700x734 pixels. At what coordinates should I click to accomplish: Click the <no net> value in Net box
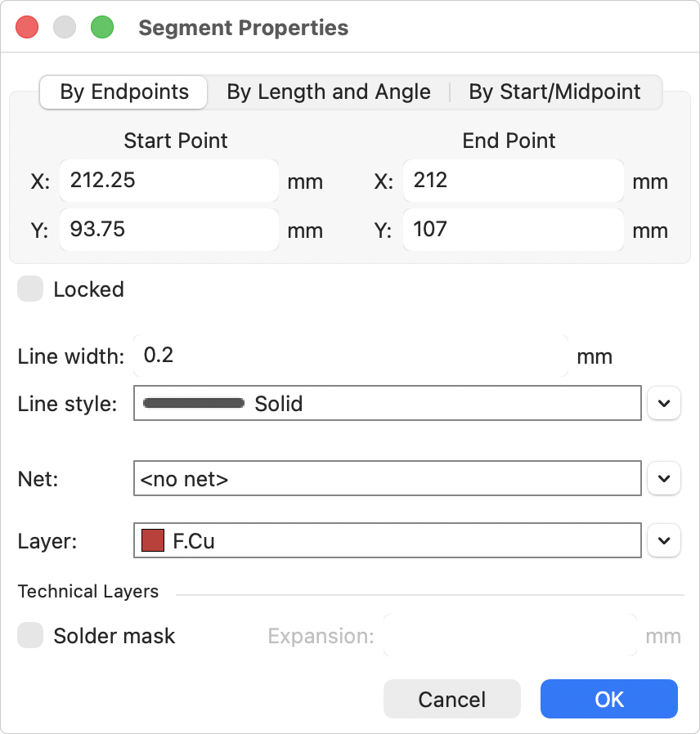[387, 478]
